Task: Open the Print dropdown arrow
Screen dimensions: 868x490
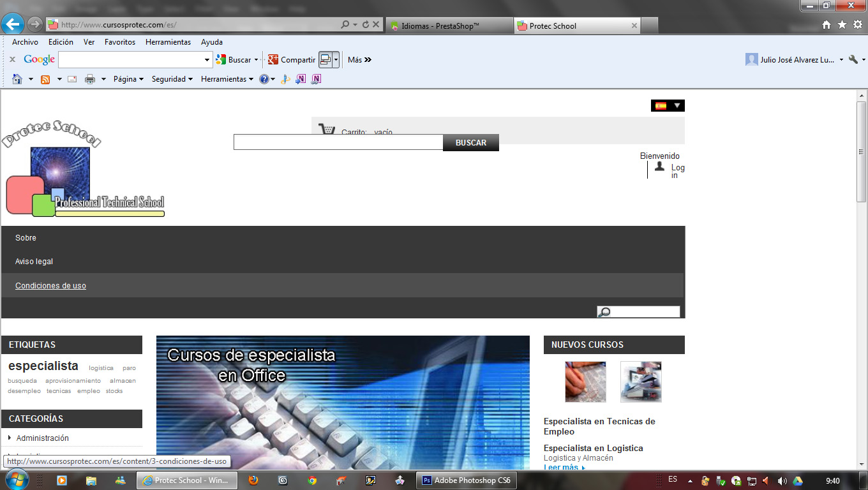Action: (x=103, y=79)
